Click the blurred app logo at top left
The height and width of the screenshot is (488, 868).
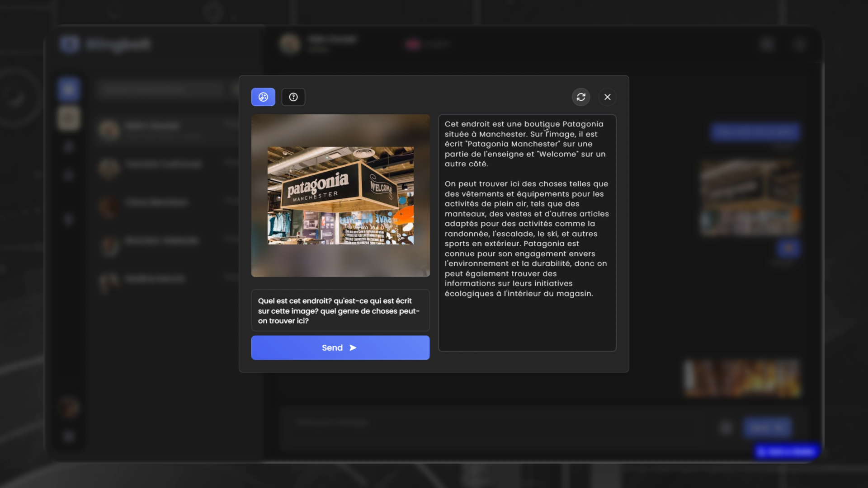70,44
